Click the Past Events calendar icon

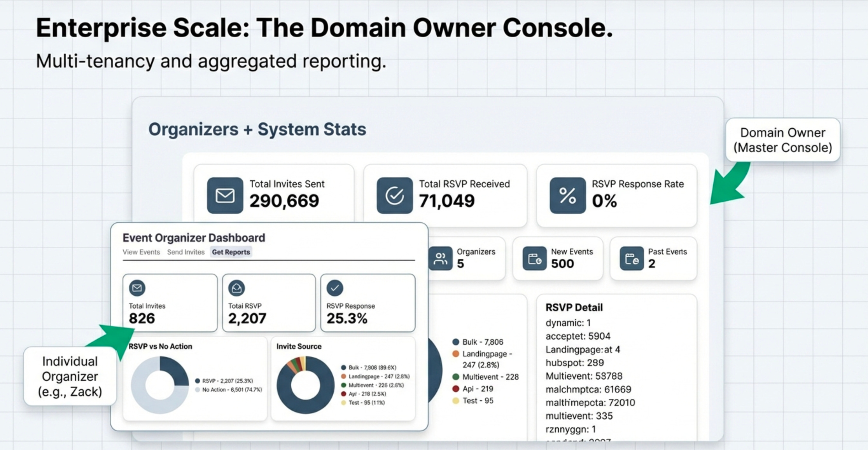(x=631, y=258)
